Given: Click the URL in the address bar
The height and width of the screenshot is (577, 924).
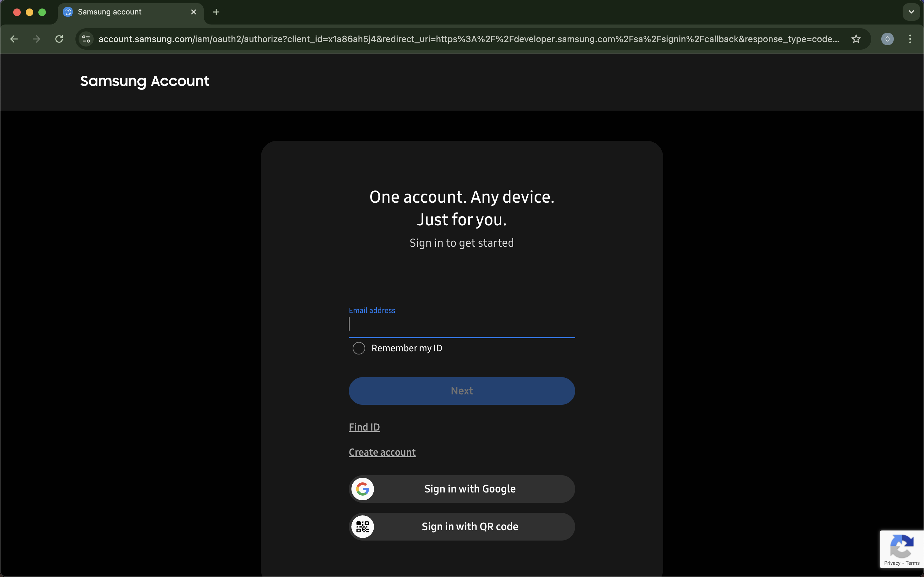Looking at the screenshot, I should [x=469, y=39].
